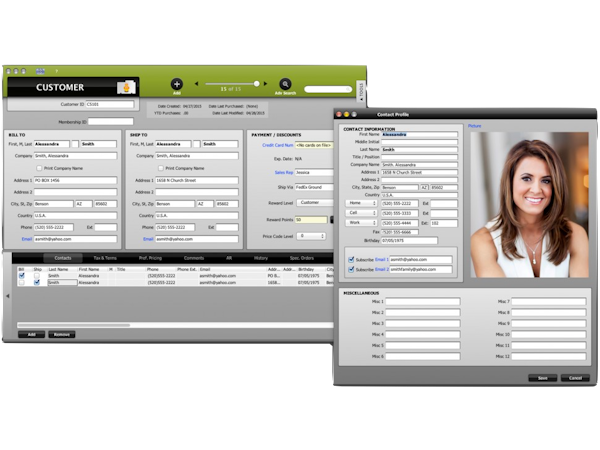Uncheck Subscribe Email 1 checkbox
The image size is (600, 450).
click(x=351, y=259)
